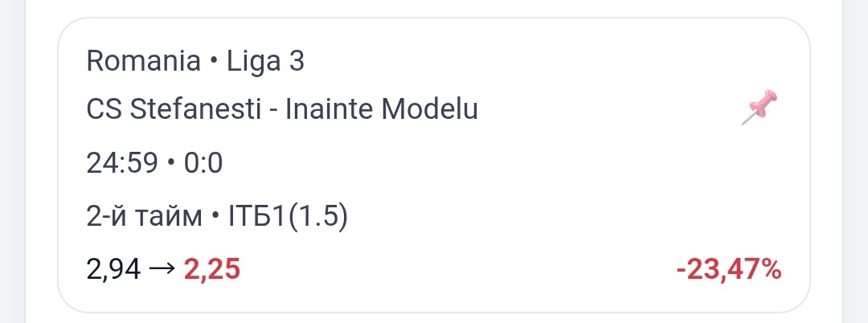Tap the Inainte Modelu team name
Image resolution: width=868 pixels, height=323 pixels.
click(382, 109)
